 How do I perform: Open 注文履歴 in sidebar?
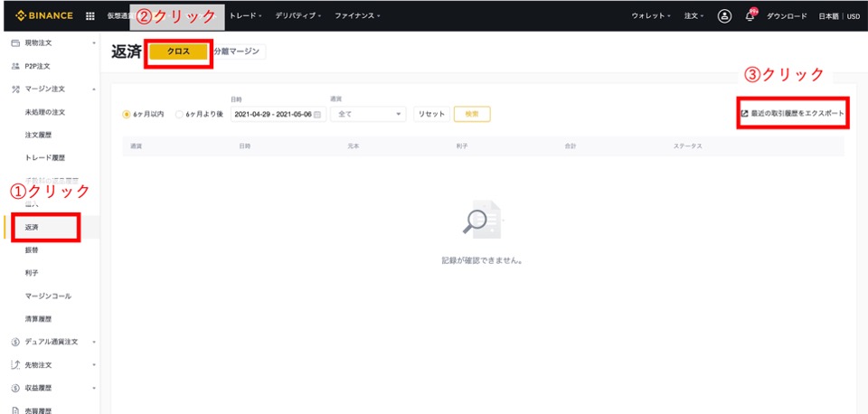(38, 135)
